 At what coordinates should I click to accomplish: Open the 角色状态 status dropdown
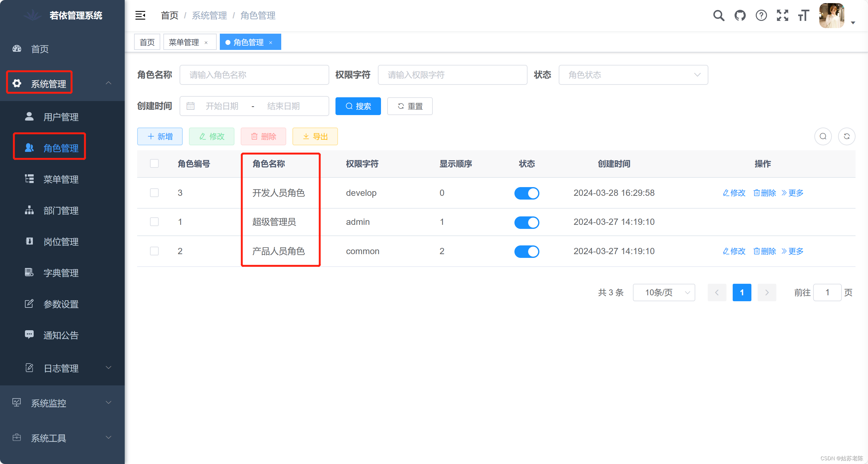coord(633,75)
